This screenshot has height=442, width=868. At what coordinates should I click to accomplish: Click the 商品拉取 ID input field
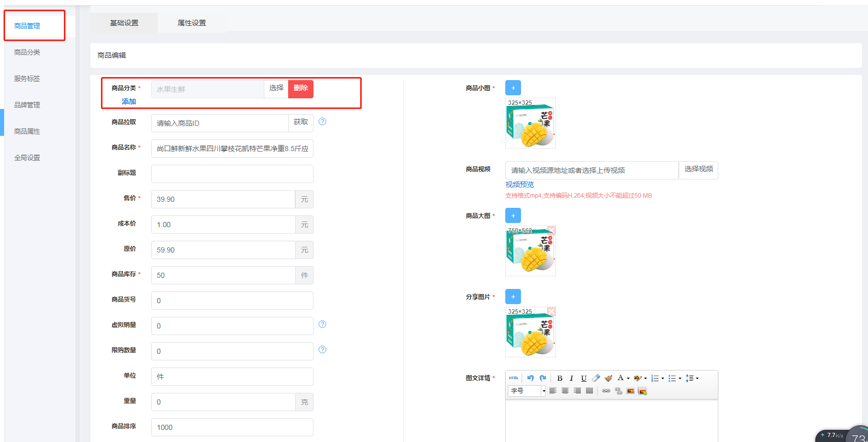click(220, 123)
